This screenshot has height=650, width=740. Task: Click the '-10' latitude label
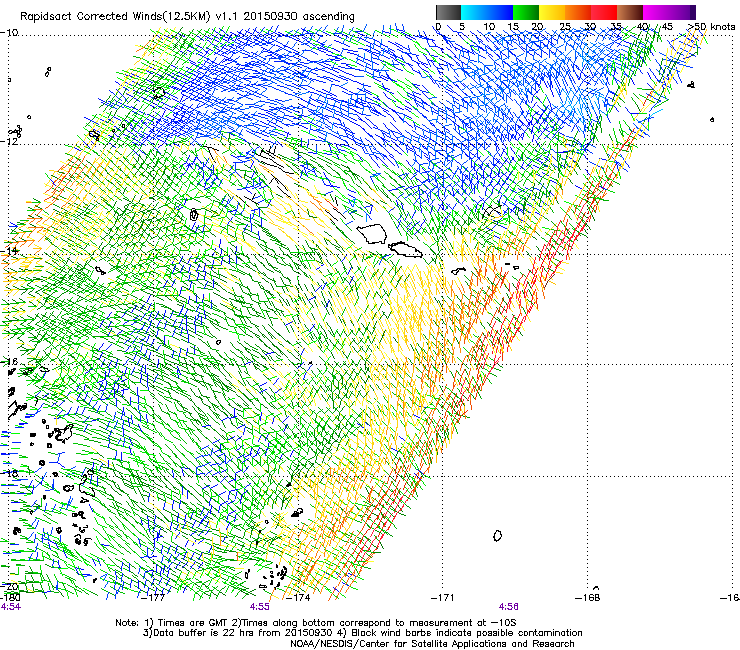(9, 33)
